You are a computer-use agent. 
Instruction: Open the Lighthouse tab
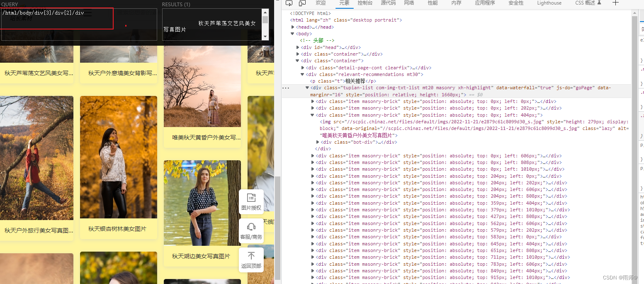pyautogui.click(x=549, y=3)
